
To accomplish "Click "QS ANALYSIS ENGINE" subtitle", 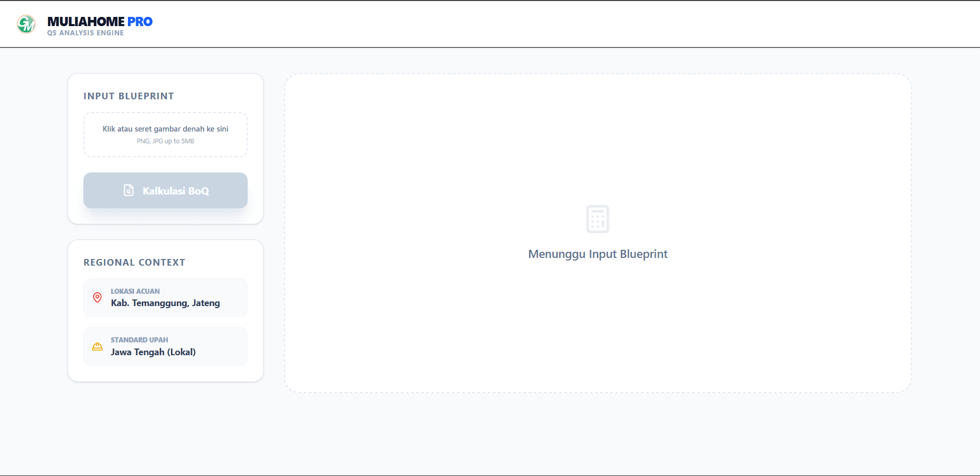I will (85, 33).
